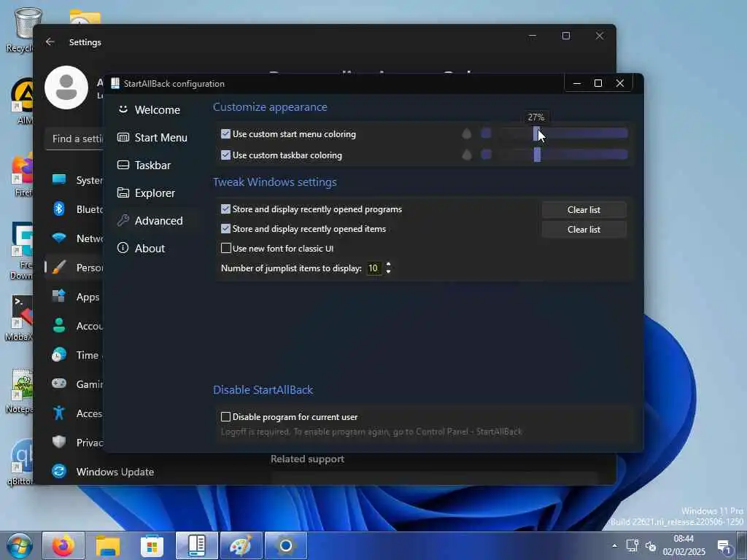
Task: Click the user avatar in Settings
Action: [66, 87]
